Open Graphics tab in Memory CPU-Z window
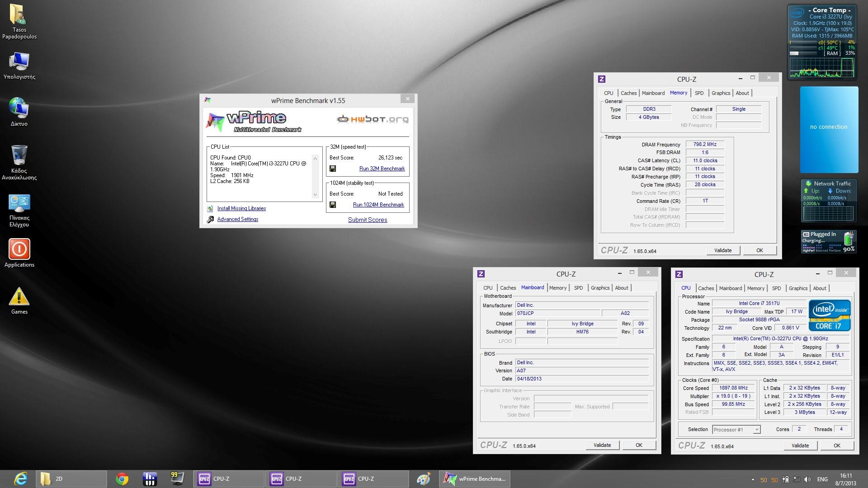Screen dimensions: 868x488 point(721,93)
